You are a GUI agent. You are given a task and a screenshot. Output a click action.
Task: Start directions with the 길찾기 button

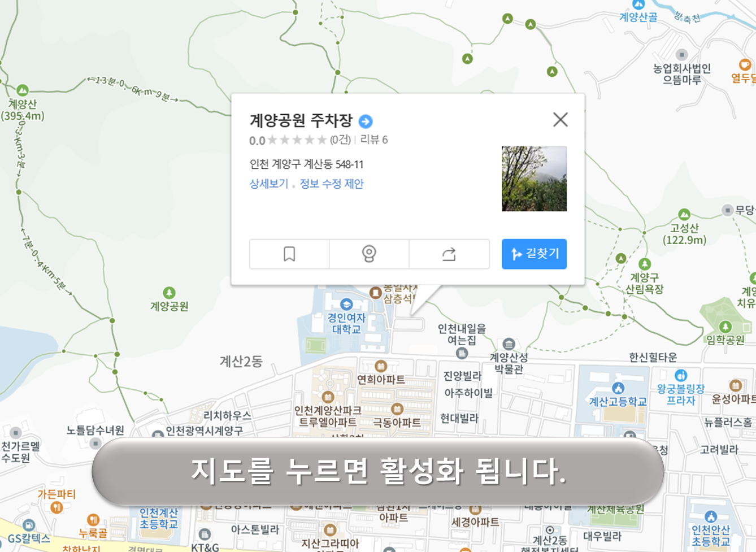click(x=533, y=254)
